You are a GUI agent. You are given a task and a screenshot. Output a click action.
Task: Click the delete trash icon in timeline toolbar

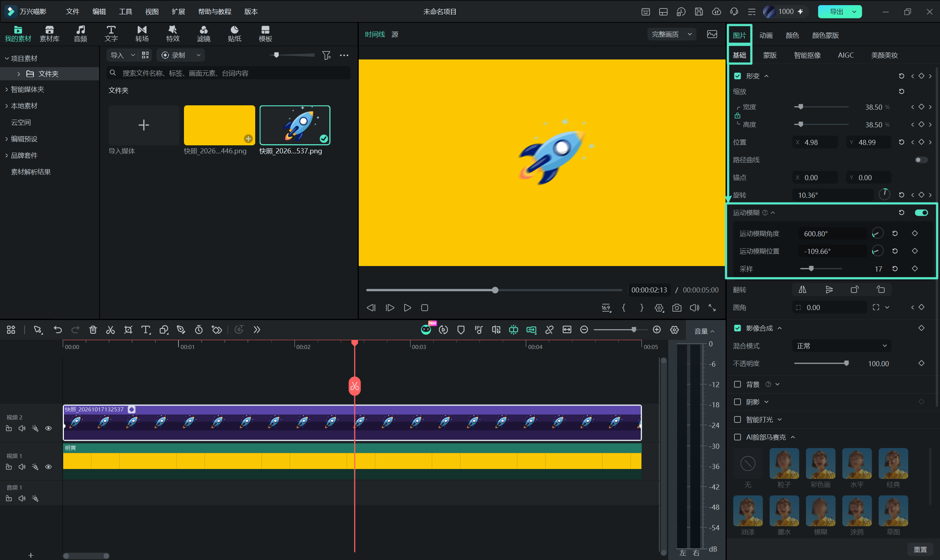point(93,330)
